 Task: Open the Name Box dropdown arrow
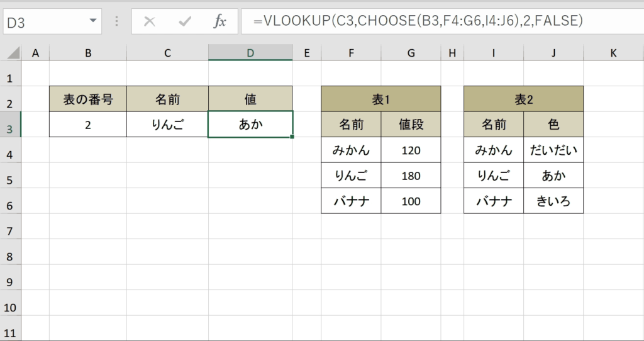(x=93, y=21)
